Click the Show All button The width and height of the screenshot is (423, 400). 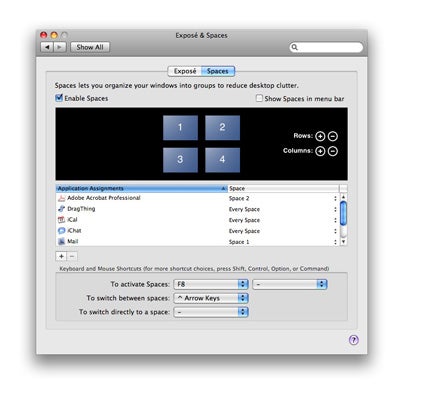[x=90, y=47]
